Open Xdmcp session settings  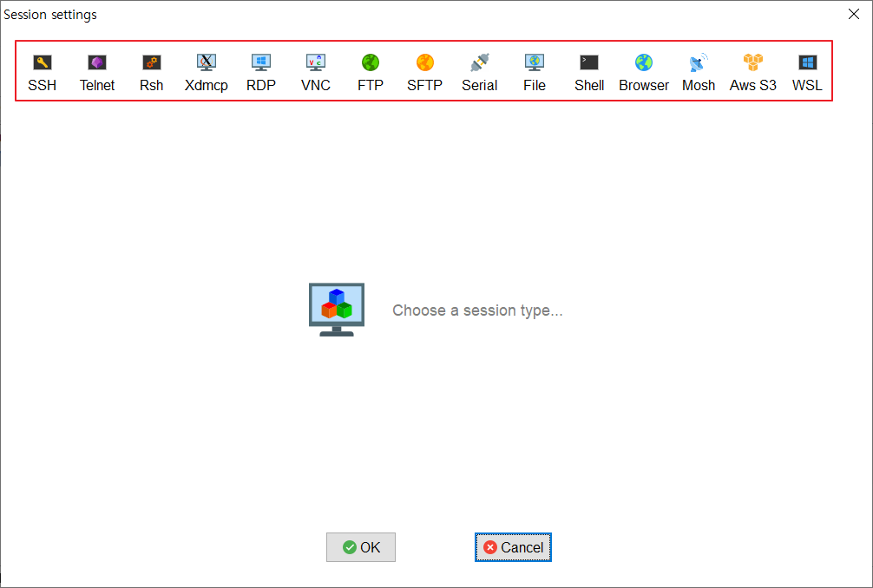pyautogui.click(x=206, y=72)
